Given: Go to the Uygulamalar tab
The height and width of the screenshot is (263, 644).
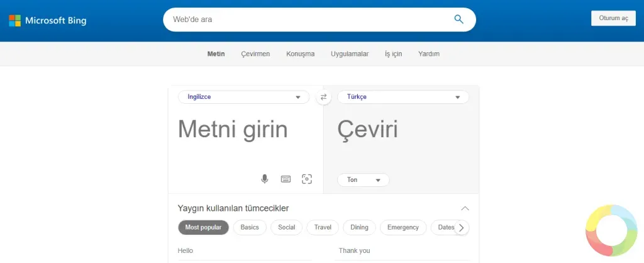Looking at the screenshot, I should tap(350, 54).
